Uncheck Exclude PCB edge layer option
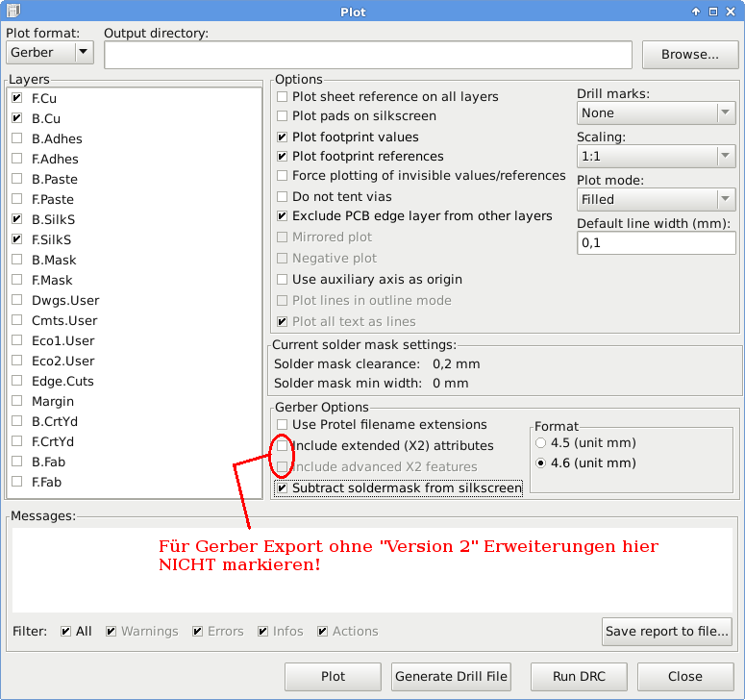This screenshot has width=745, height=700. pos(283,216)
